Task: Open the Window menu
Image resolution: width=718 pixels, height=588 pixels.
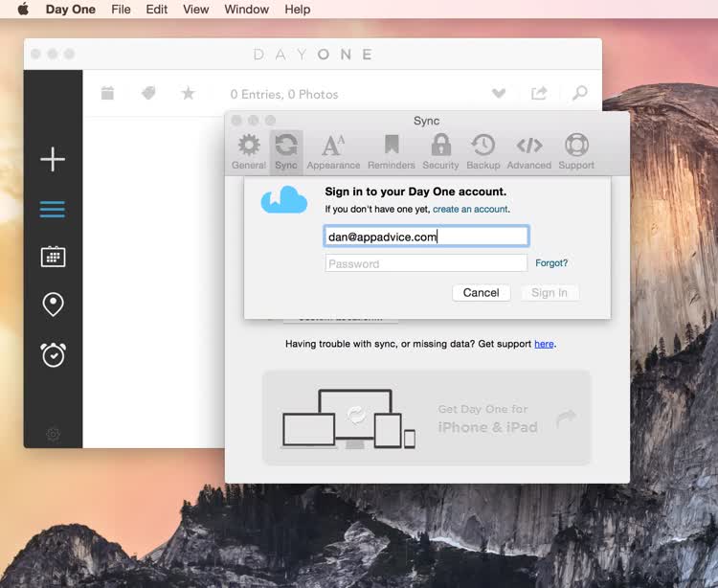Action: (246, 10)
